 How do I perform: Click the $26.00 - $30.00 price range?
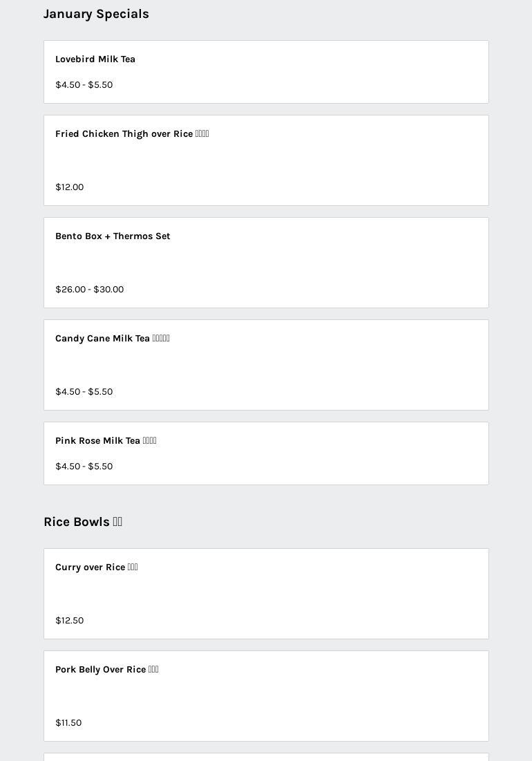pyautogui.click(x=89, y=290)
